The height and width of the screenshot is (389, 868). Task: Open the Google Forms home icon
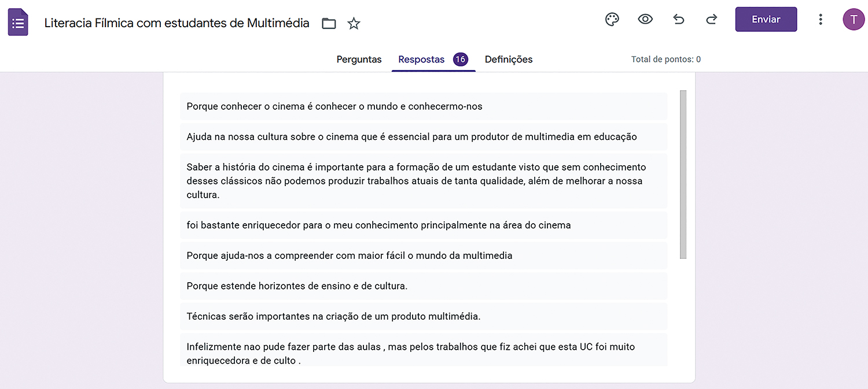[18, 23]
